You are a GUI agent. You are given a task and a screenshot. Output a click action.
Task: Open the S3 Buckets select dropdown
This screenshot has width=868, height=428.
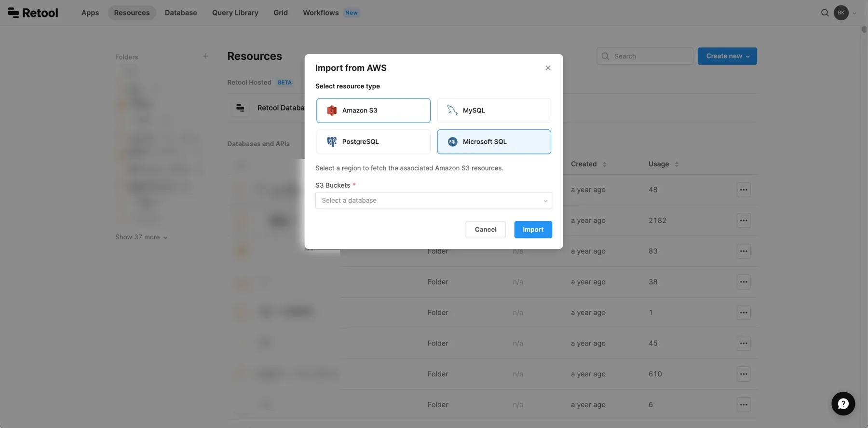pyautogui.click(x=434, y=201)
